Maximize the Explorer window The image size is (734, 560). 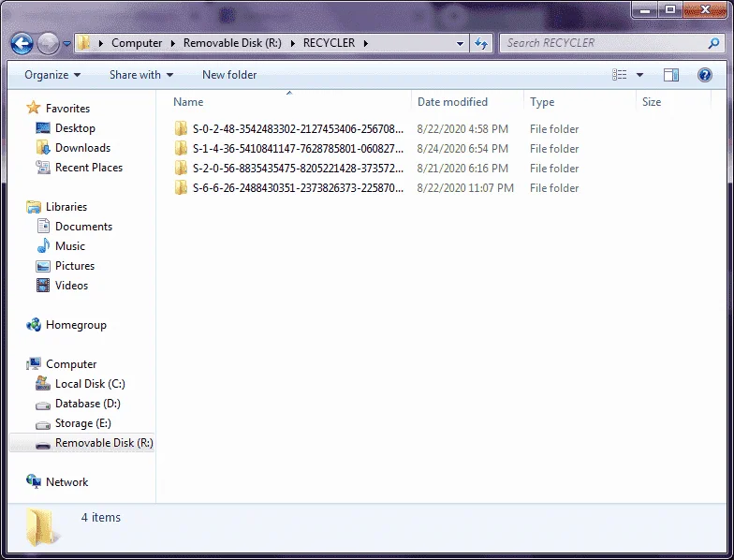[670, 9]
